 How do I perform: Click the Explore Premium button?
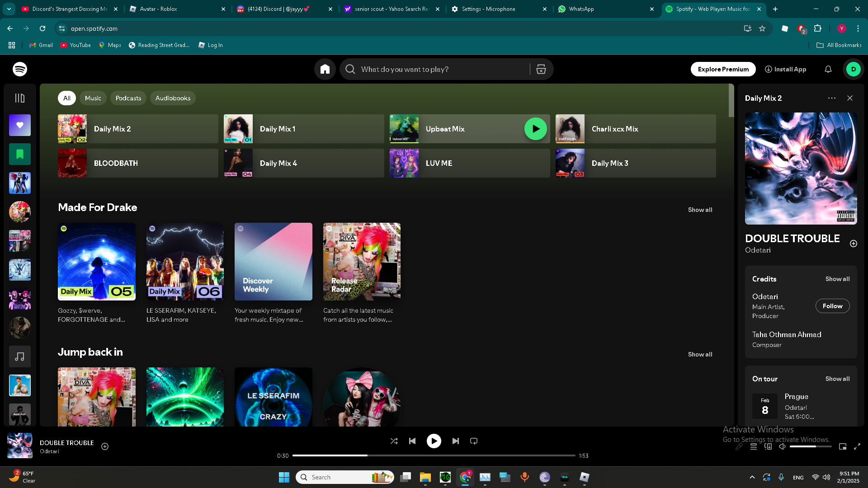pos(723,69)
